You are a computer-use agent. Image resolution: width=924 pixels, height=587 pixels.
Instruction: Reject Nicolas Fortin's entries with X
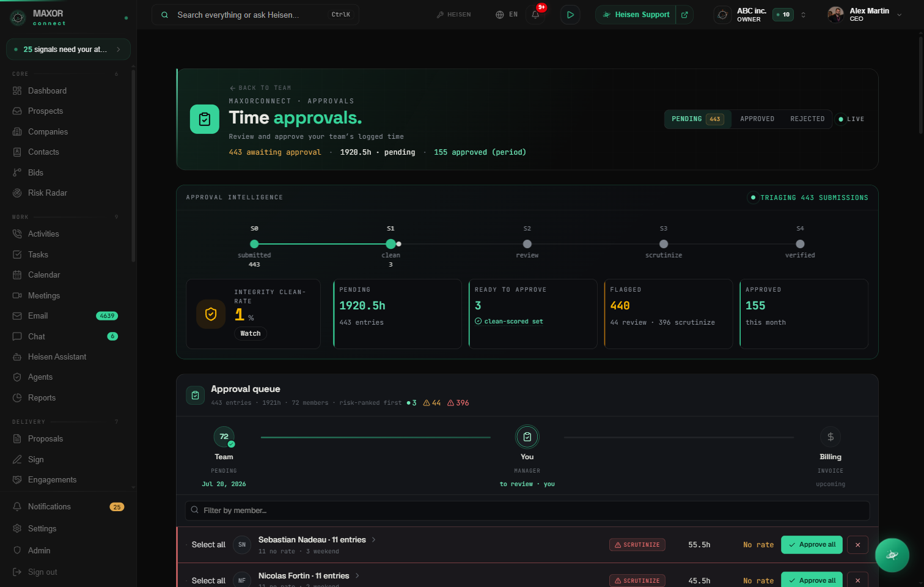click(x=857, y=580)
